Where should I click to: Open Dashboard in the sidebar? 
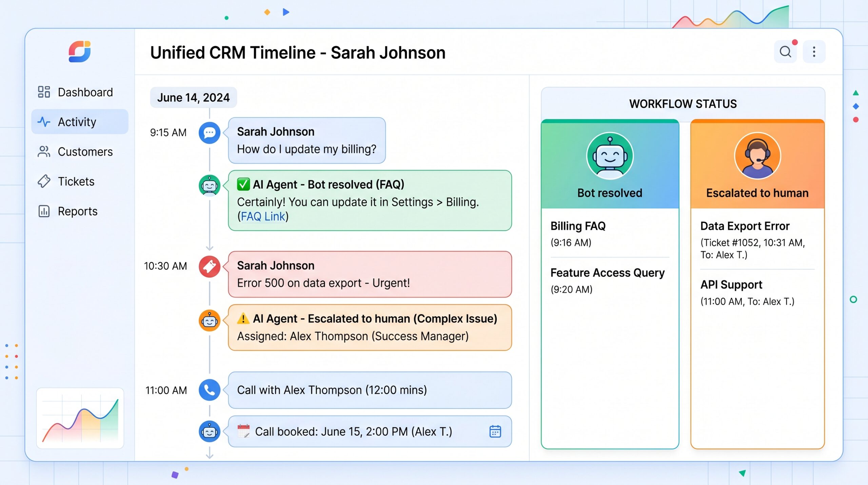tap(80, 92)
